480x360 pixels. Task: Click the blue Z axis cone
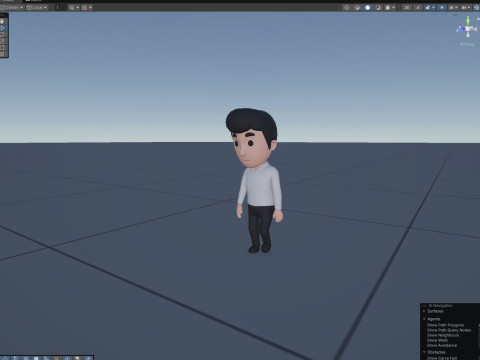point(461,30)
